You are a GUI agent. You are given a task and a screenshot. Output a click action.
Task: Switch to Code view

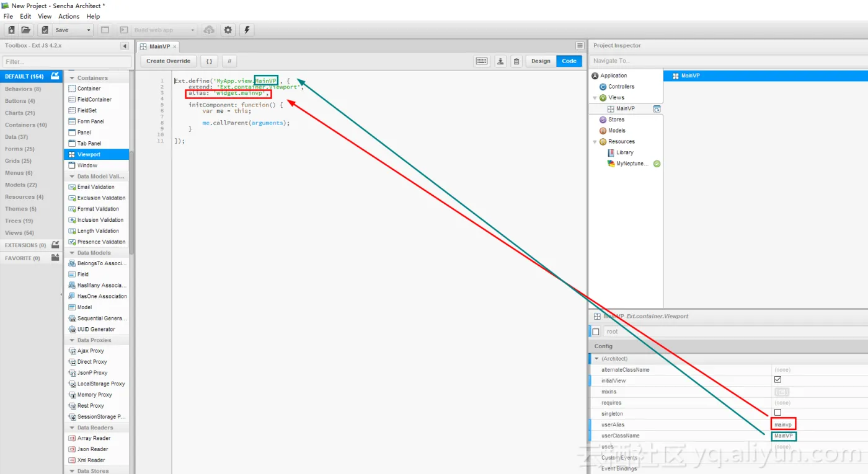tap(569, 61)
